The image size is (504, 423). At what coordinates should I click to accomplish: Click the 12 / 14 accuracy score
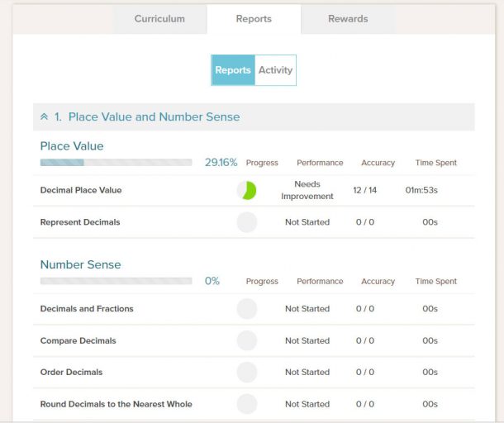click(x=364, y=190)
